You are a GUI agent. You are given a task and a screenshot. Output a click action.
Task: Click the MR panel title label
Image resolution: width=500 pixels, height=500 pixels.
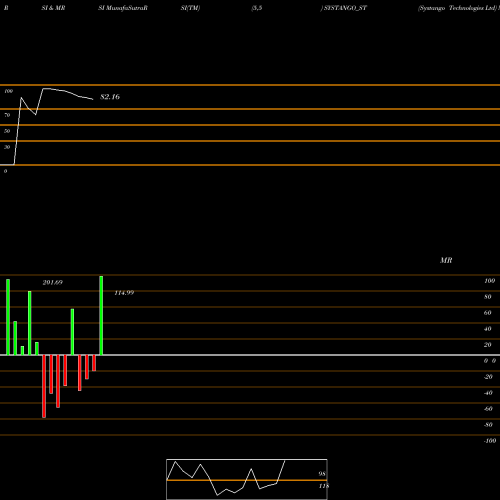click(x=446, y=260)
